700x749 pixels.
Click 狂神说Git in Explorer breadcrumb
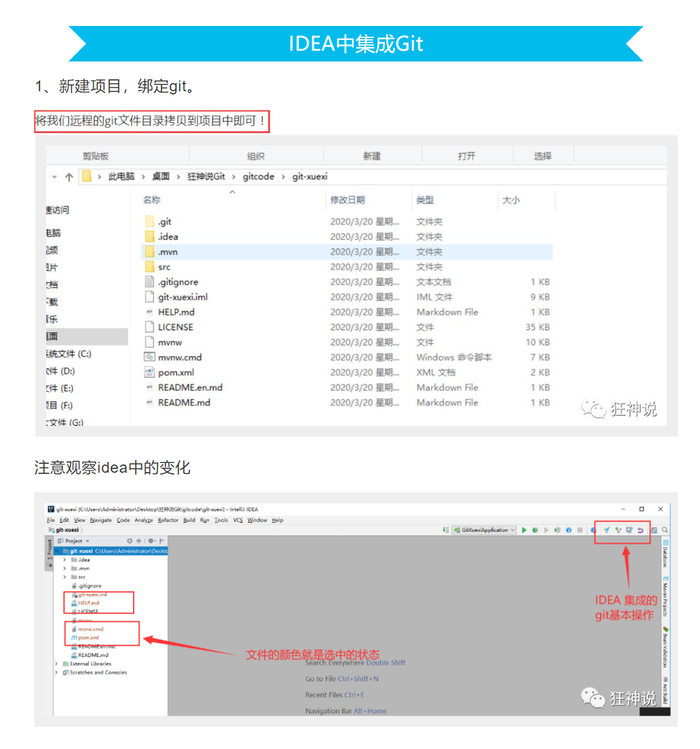point(206,177)
